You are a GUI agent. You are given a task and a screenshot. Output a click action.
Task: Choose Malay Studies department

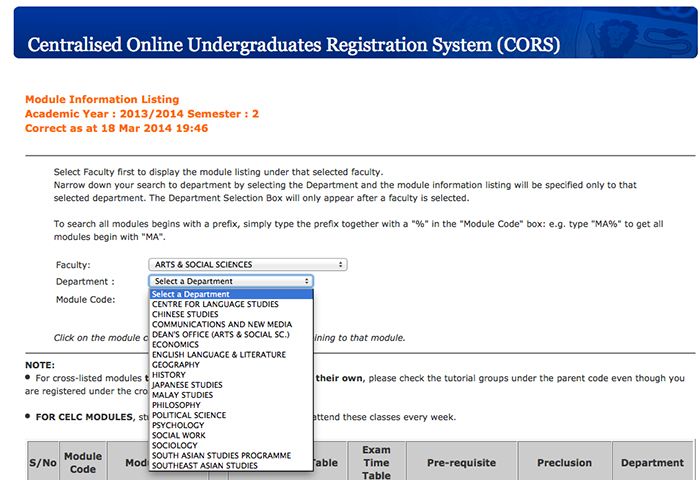pos(231,395)
